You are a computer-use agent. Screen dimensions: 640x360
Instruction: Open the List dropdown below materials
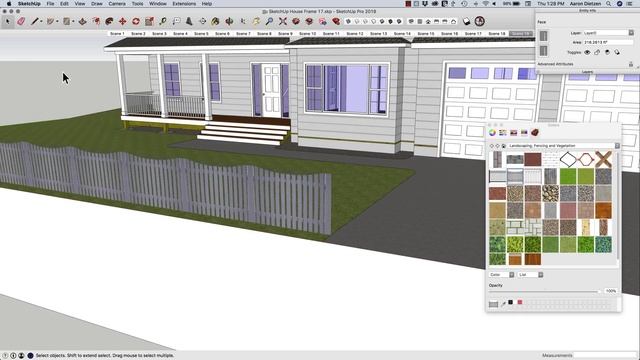click(531, 275)
